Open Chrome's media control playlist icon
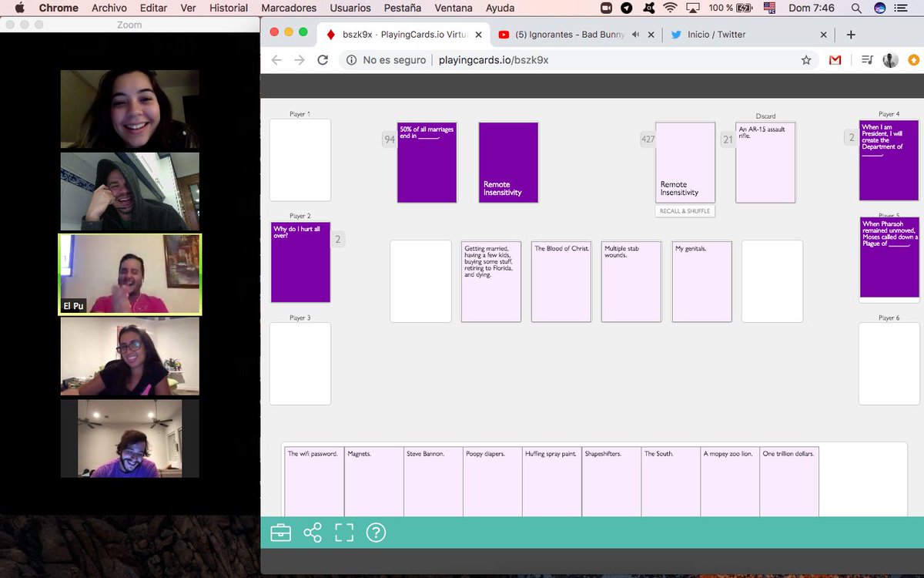Screen dimensions: 924x578 pyautogui.click(x=867, y=60)
